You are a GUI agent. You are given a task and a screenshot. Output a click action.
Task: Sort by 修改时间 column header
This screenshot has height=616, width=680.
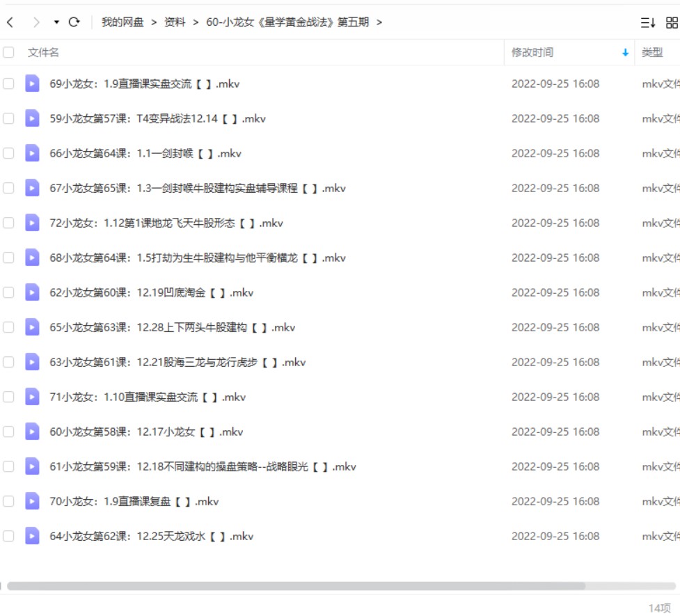[x=532, y=52]
